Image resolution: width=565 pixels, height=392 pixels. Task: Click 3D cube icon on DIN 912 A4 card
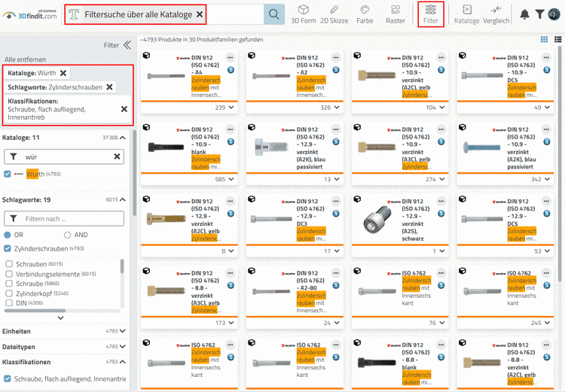click(x=146, y=56)
